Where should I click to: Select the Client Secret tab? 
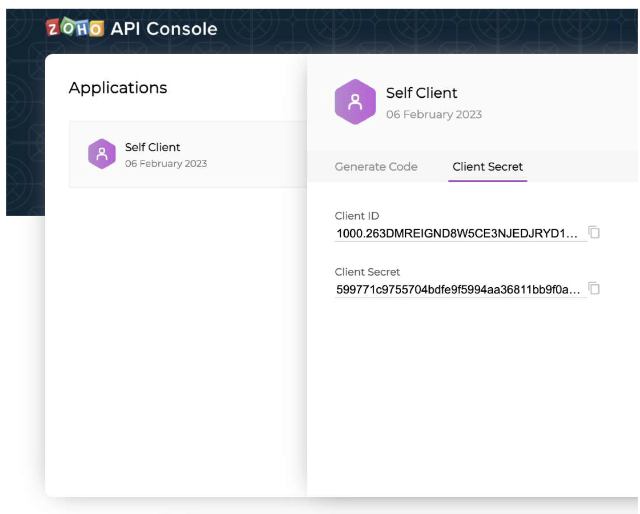(487, 167)
